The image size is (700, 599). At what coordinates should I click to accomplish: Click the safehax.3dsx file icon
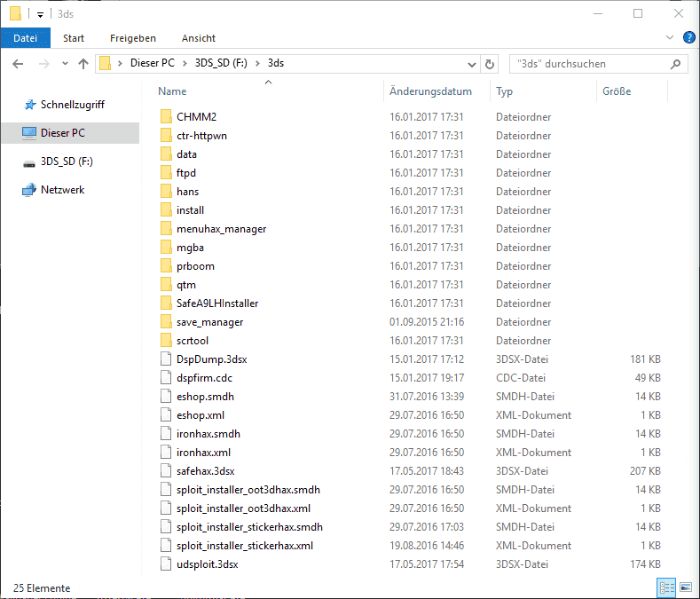166,471
